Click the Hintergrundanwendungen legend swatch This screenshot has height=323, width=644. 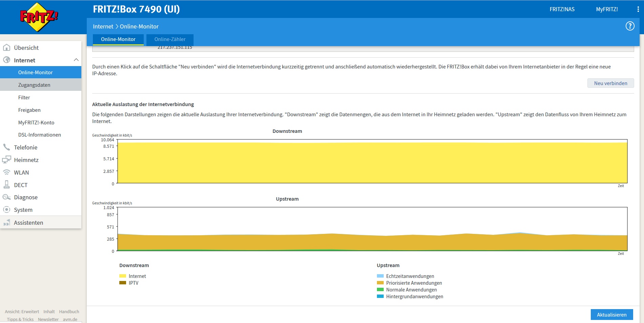click(x=380, y=296)
